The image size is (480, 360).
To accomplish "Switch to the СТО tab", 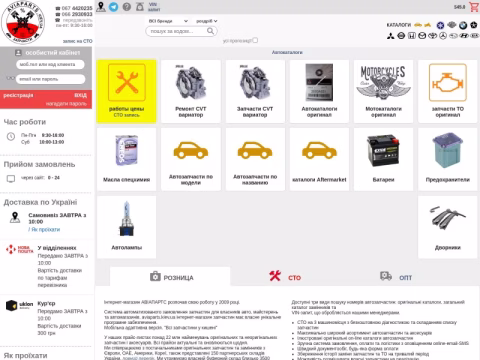I will point(285,277).
